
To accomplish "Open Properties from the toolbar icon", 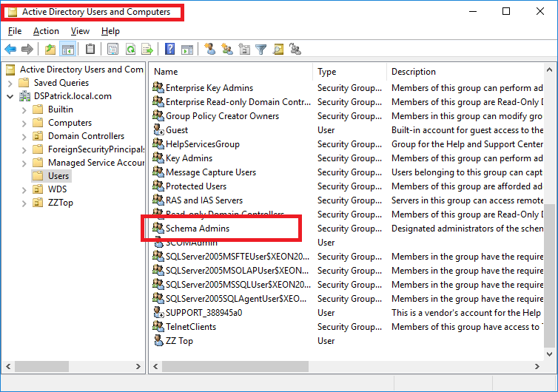I will point(112,49).
